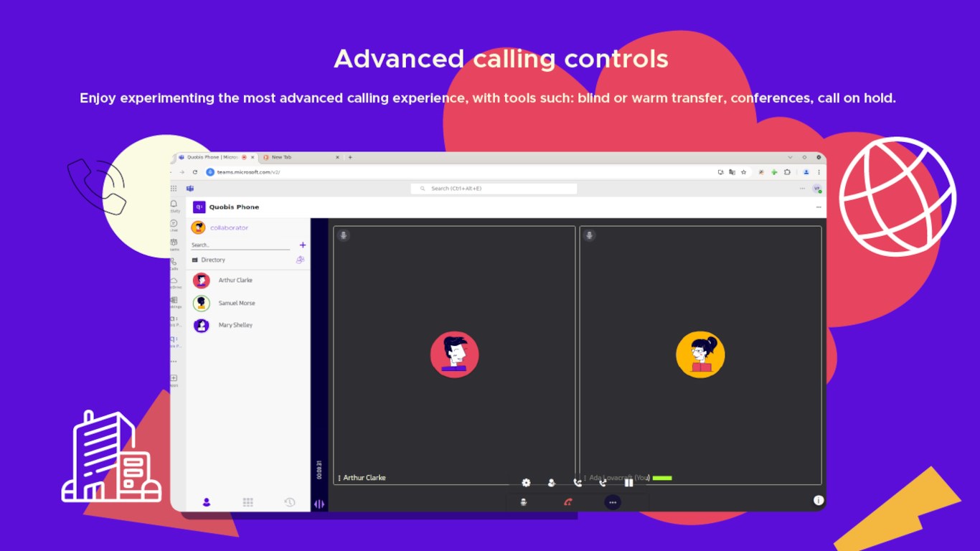Image resolution: width=980 pixels, height=551 pixels.
Task: Click Teams search box
Action: 494,189
